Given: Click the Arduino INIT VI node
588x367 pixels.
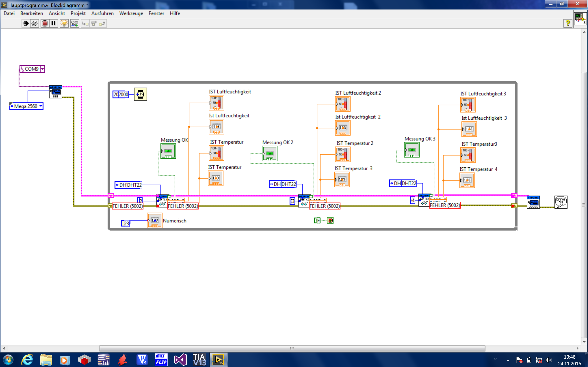Looking at the screenshot, I should [x=55, y=92].
